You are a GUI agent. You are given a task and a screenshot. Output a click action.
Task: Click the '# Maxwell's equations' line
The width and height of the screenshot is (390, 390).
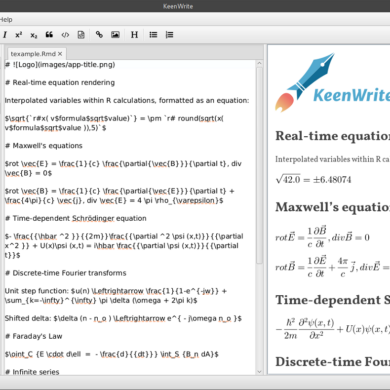pyautogui.click(x=44, y=146)
